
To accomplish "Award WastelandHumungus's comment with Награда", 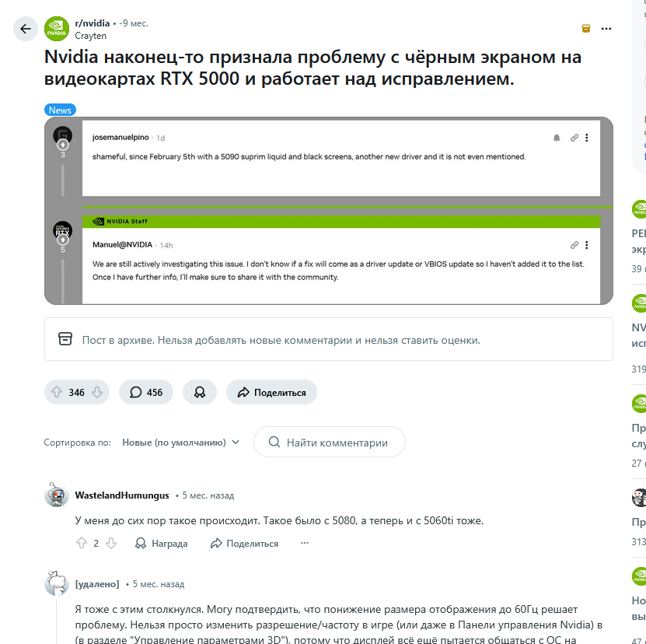I will tap(162, 544).
